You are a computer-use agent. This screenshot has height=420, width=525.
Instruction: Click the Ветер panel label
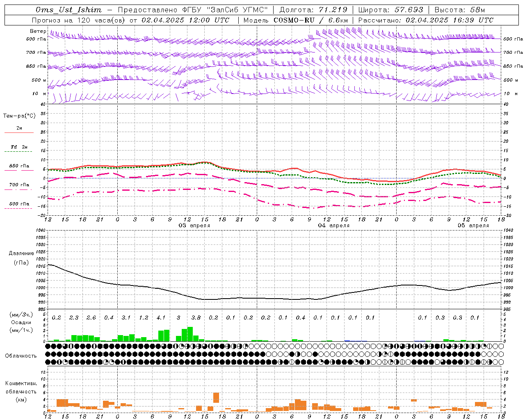click(38, 31)
